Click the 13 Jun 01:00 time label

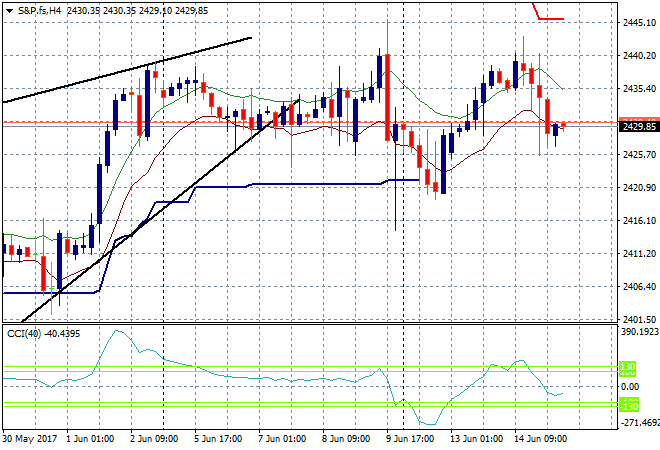point(476,439)
